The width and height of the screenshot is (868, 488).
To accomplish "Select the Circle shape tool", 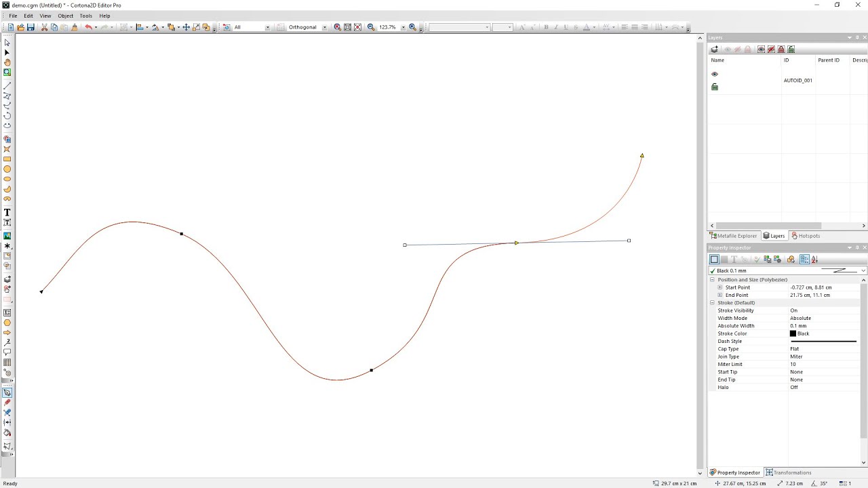I will pyautogui.click(x=7, y=169).
